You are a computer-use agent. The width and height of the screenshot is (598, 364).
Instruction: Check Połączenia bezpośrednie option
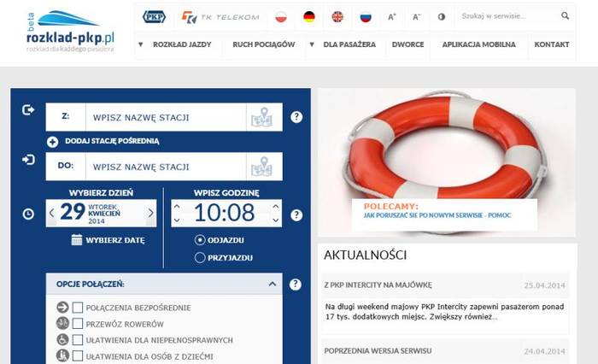(78, 308)
